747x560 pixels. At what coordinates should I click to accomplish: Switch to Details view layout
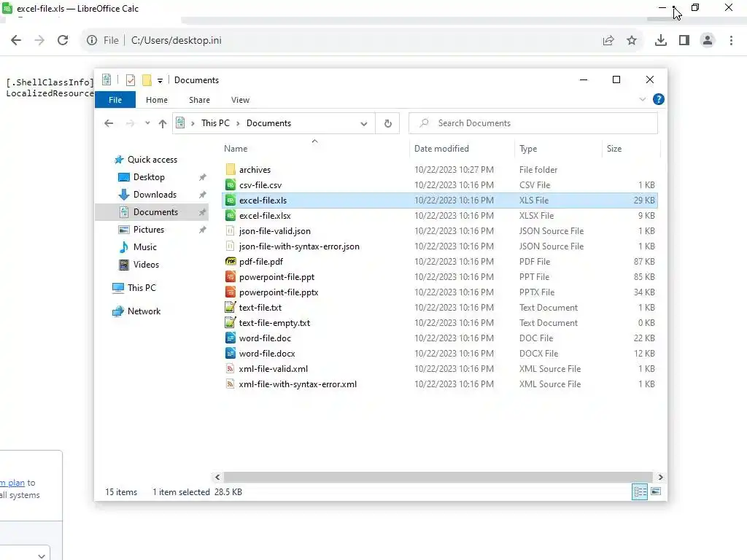point(640,491)
